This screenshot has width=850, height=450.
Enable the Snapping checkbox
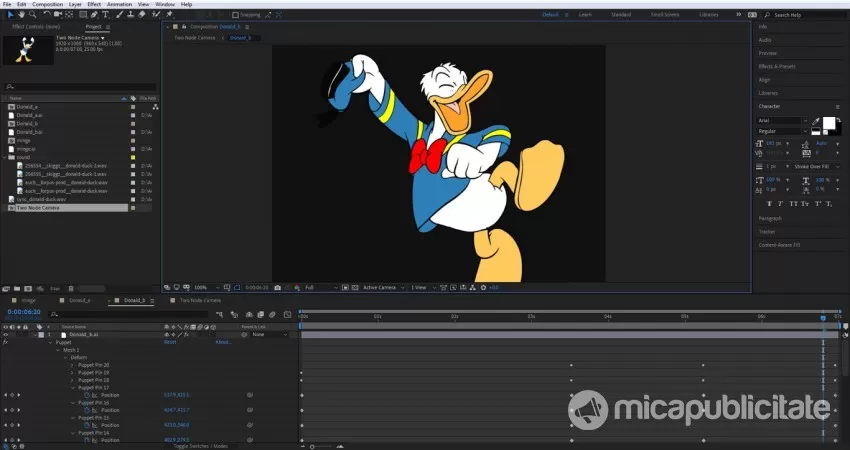(235, 15)
